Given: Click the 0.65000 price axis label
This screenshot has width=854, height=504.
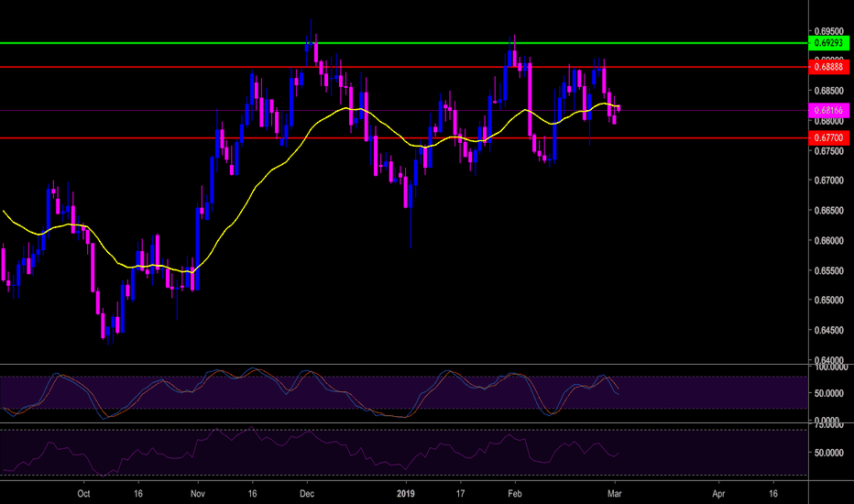Looking at the screenshot, I should (x=828, y=301).
